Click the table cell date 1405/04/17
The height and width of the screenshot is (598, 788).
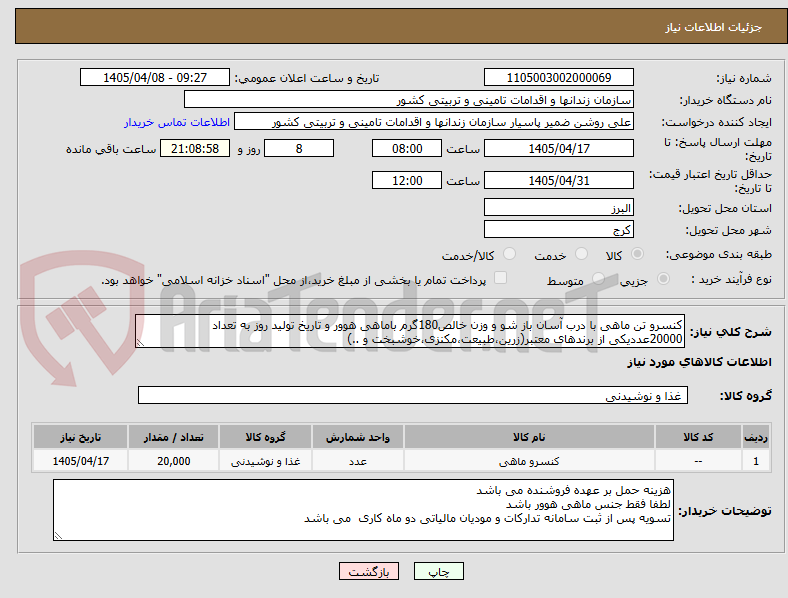point(80,460)
